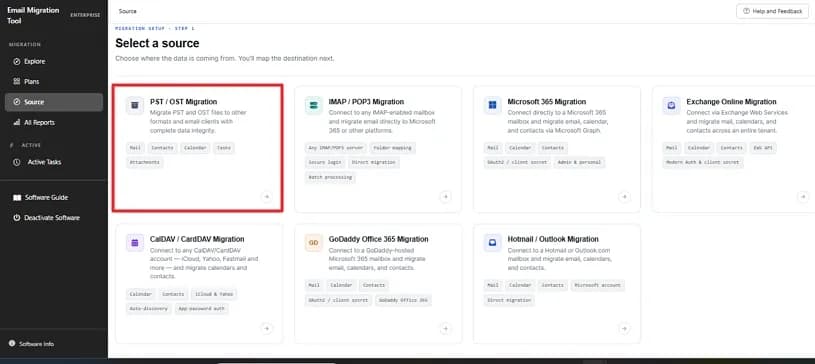The height and width of the screenshot is (364, 815).
Task: Click the Folder mapping tag
Action: tap(392, 148)
